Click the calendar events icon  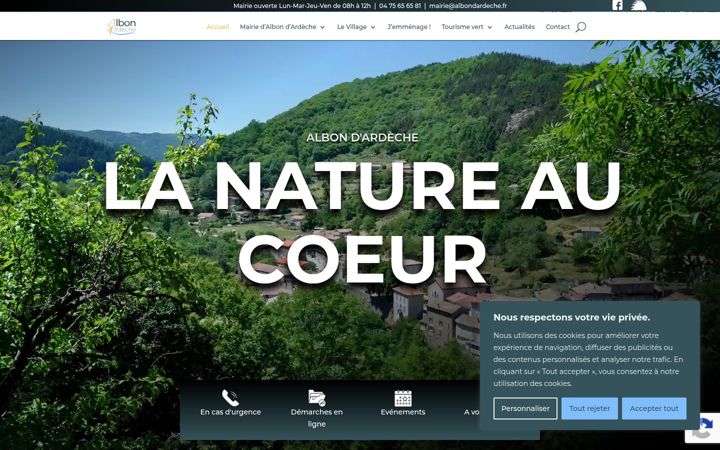(403, 398)
